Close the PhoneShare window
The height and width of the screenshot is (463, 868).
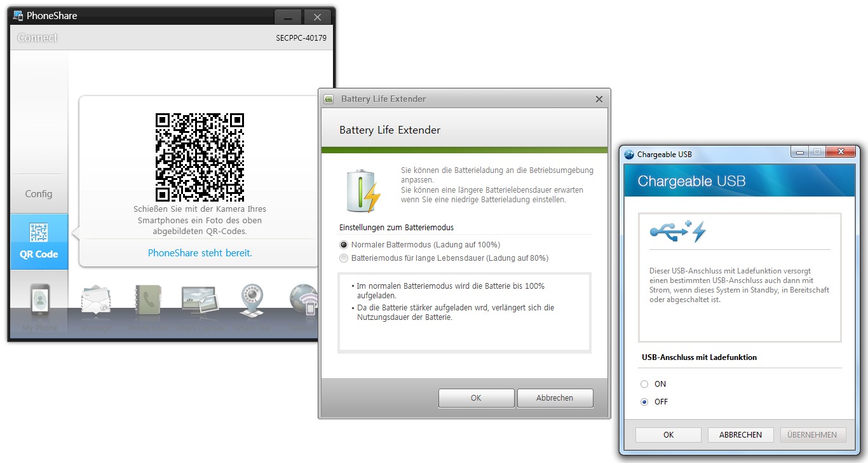pos(318,17)
